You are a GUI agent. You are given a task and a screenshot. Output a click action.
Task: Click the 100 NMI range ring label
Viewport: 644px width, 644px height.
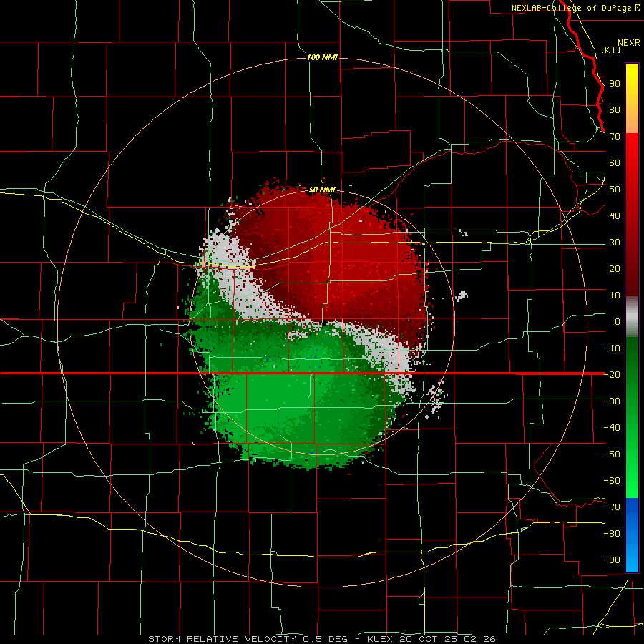pos(323,57)
